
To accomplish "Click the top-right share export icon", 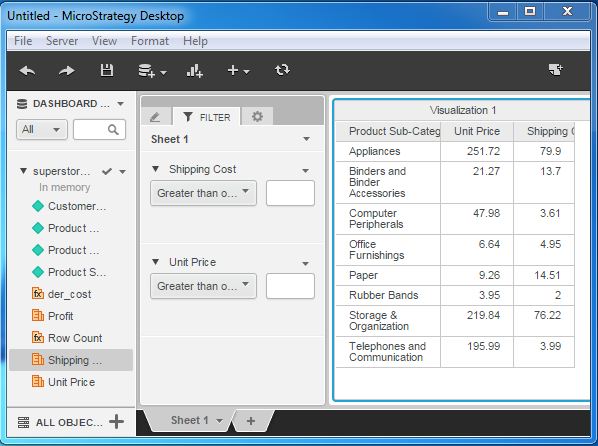I will [555, 70].
